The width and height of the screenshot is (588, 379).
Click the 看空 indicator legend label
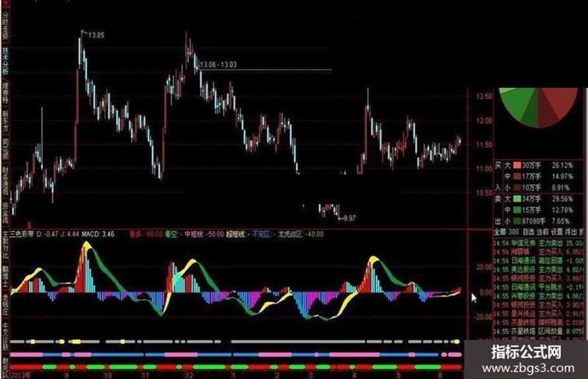click(x=170, y=234)
